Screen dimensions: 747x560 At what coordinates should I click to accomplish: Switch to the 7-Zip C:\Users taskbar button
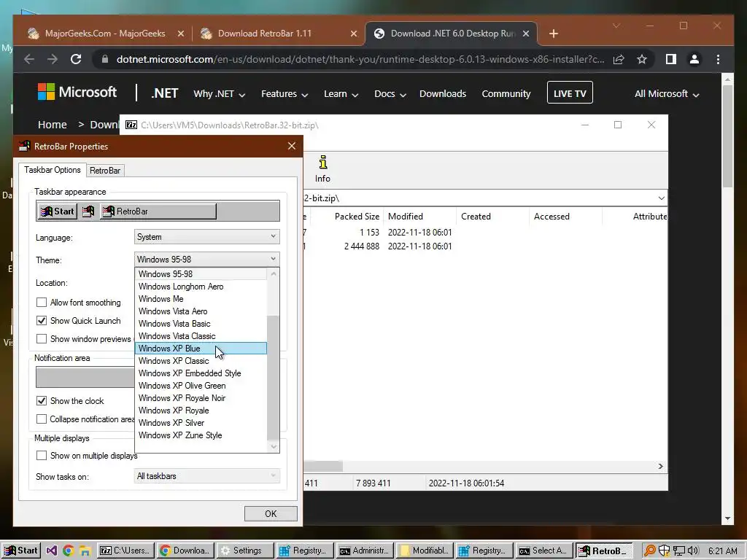[127, 551]
